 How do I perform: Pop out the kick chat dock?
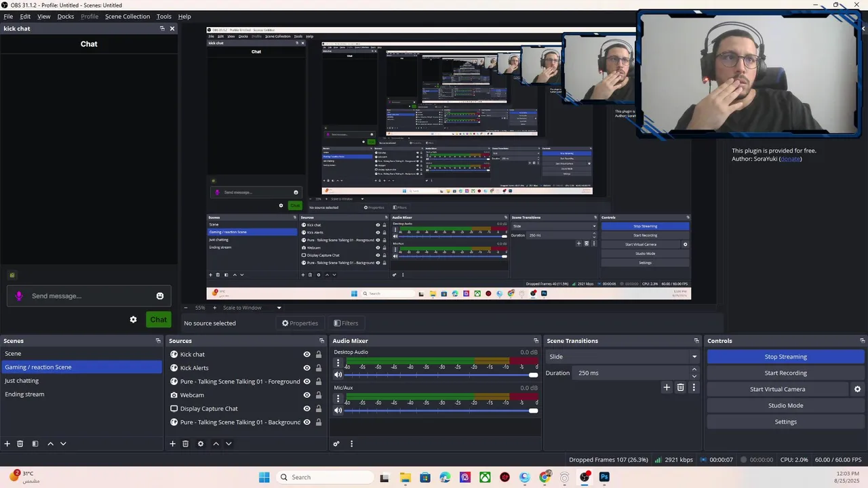pos(162,28)
